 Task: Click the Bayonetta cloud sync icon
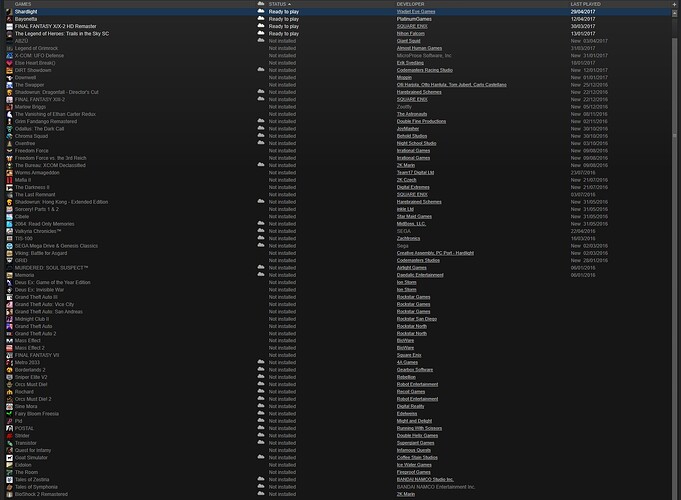pos(260,19)
